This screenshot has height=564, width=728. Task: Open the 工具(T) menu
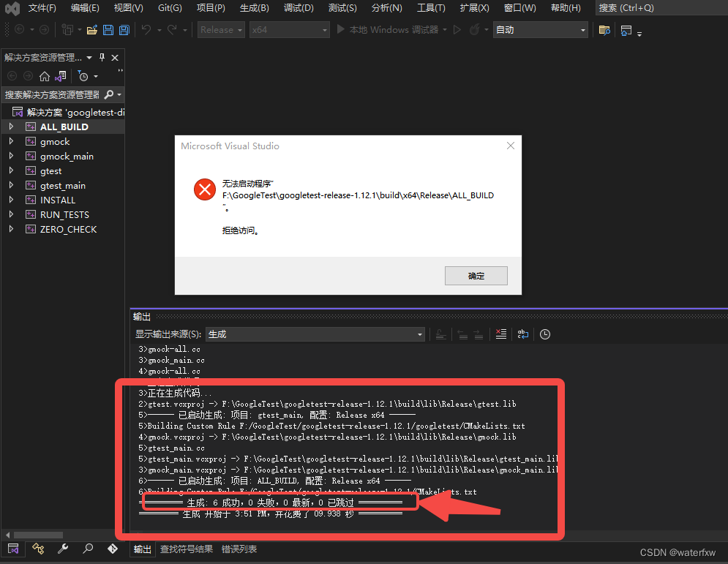pyautogui.click(x=431, y=8)
